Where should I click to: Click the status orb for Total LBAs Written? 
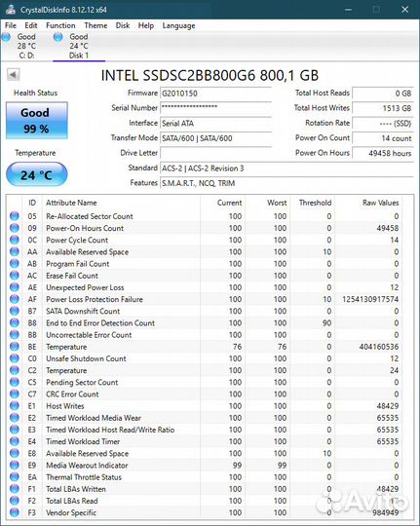pyautogui.click(x=14, y=489)
